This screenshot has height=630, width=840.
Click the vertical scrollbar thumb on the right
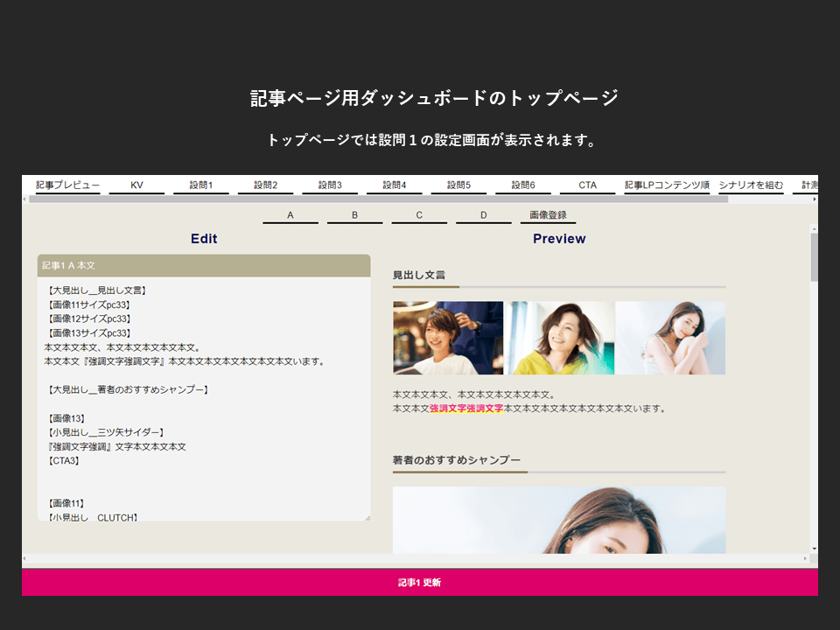[814, 256]
